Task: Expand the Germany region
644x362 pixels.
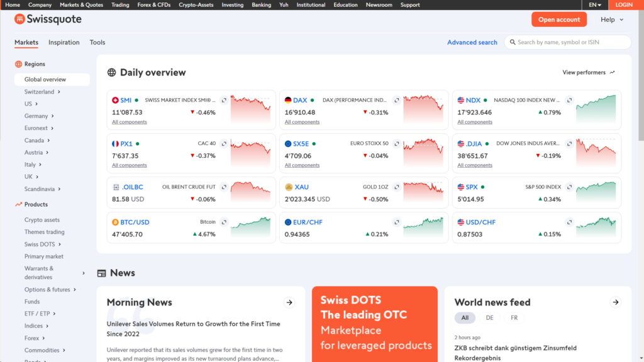Action: pos(53,116)
